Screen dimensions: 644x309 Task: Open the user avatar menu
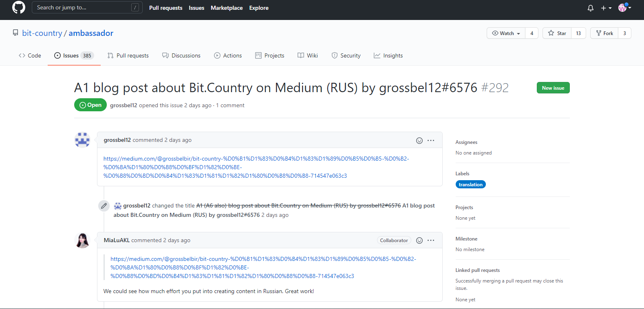coord(624,8)
